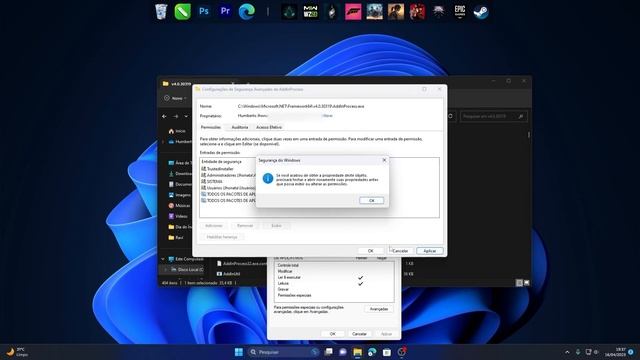Image resolution: width=640 pixels, height=360 pixels.
Task: Click Cancelar in the advanced security window
Action: [400, 251]
